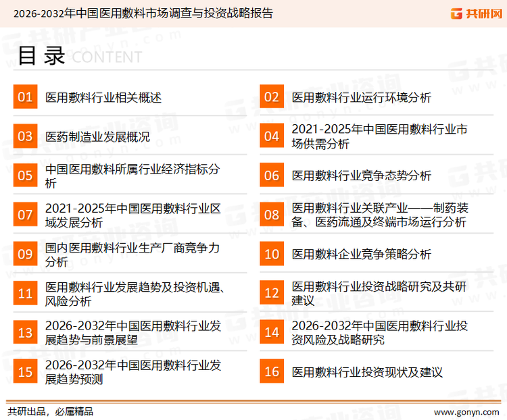Viewport: 507px width, 420px height.
Task: Click orange number box 03
Action: pos(25,136)
